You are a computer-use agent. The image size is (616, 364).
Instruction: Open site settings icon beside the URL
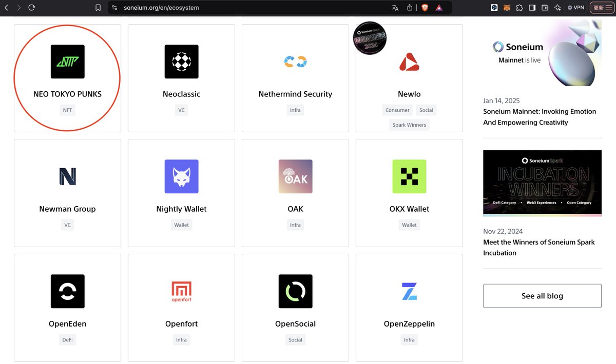click(x=114, y=8)
